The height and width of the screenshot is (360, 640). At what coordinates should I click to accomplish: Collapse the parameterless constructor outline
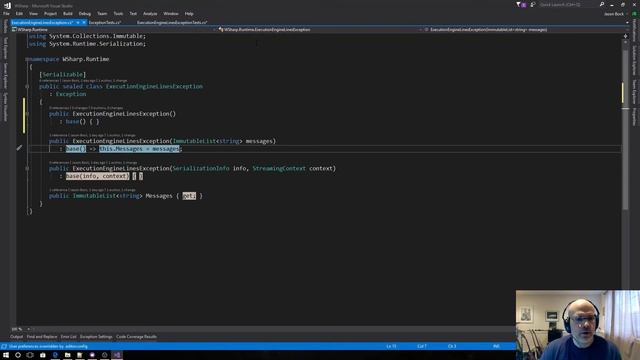point(27,114)
